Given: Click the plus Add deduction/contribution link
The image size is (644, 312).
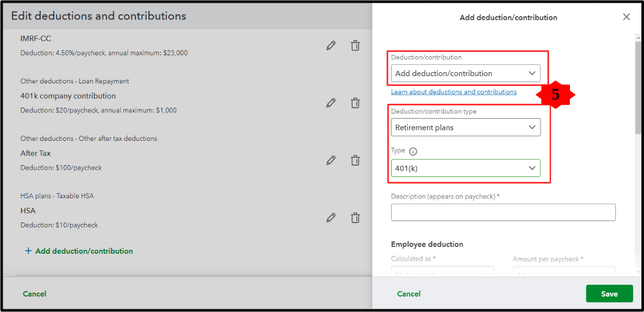Looking at the screenshot, I should (x=79, y=251).
